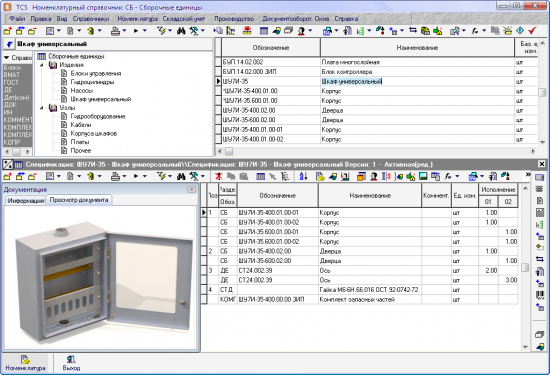
Task: Collapse the Узлы tree node
Action: (42, 108)
